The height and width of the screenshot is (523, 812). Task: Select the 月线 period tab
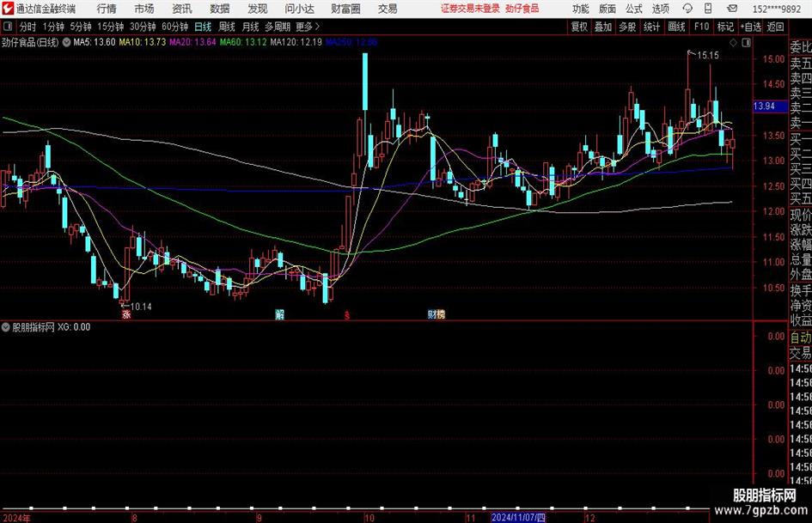pyautogui.click(x=250, y=27)
